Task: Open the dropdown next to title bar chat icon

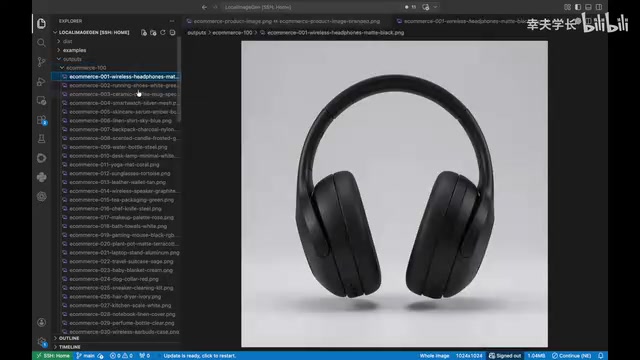Action: [436, 7]
